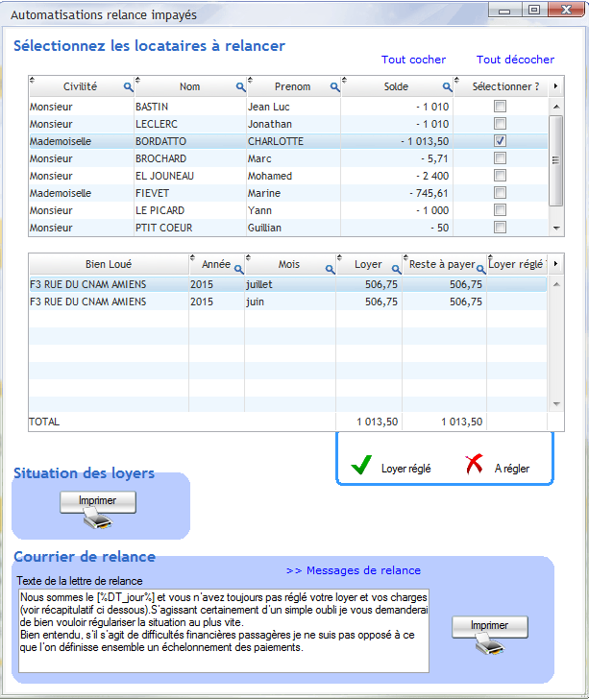Screen dimensions: 589x700
Task: Click the sort arrows of the Prenom column
Action: [250, 80]
